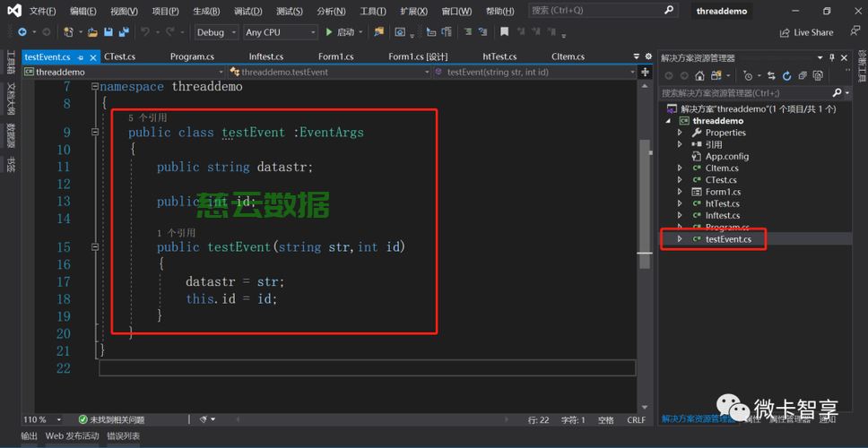Expand the Form1.cs node in Solution Explorer
Screen dimensions: 868x448
(680, 192)
